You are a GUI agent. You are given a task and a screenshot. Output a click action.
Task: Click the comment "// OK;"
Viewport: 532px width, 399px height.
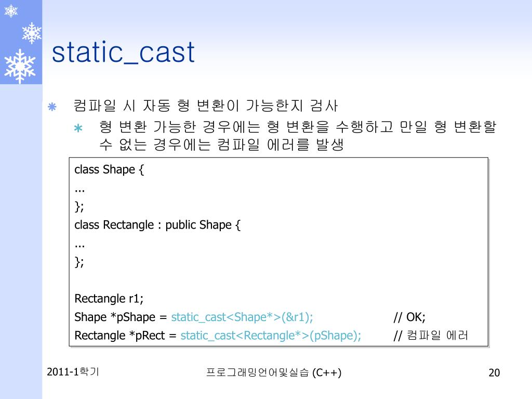point(409,317)
